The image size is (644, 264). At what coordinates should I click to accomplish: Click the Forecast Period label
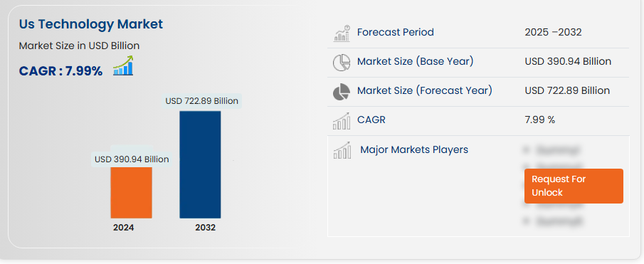tap(395, 32)
